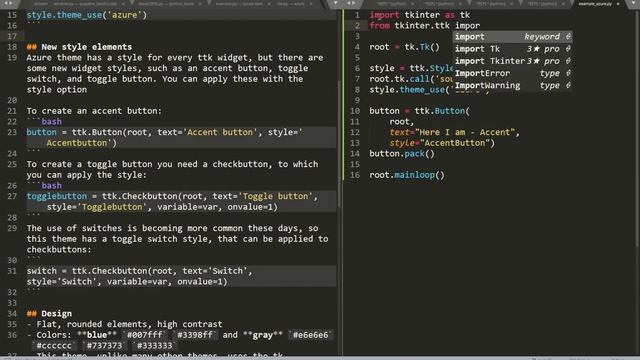Click 'bash' language tag on line 22
Screen dimensions: 640x360
click(x=51, y=122)
